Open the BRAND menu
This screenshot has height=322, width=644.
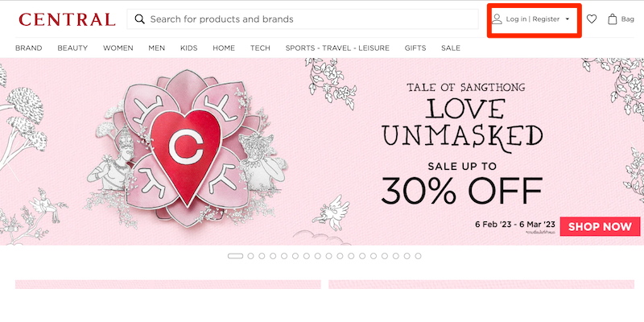(x=29, y=48)
